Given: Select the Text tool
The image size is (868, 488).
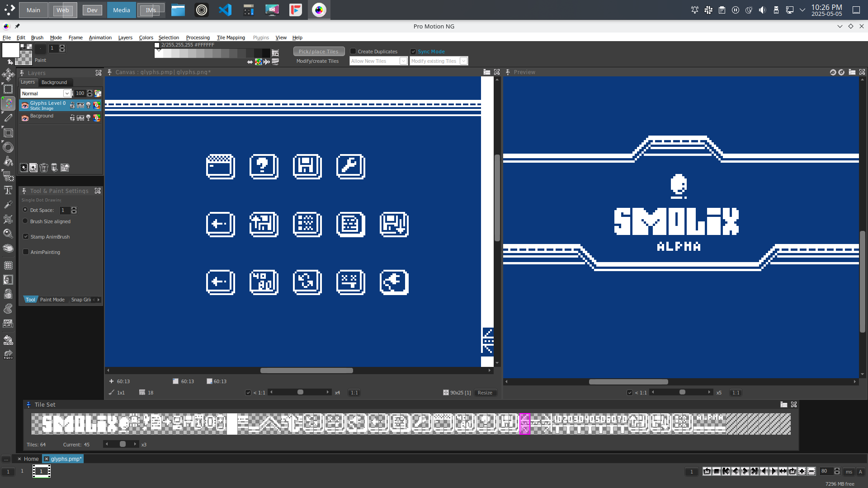Looking at the screenshot, I should pos(8,190).
